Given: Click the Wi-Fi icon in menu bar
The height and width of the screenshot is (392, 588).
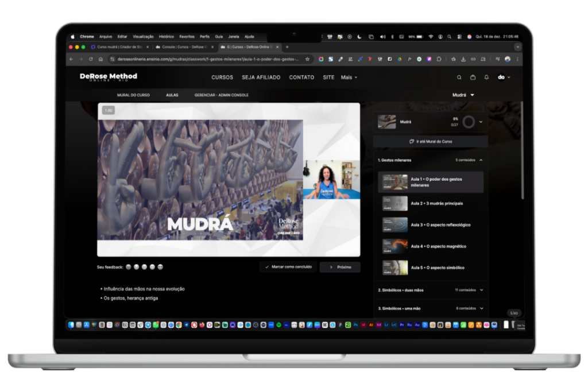Looking at the screenshot, I should [431, 37].
